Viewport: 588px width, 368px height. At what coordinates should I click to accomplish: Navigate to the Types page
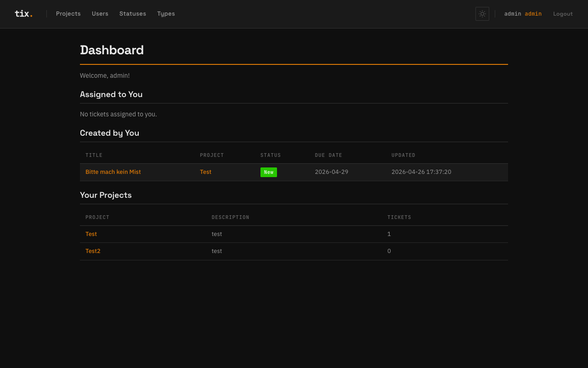point(166,14)
